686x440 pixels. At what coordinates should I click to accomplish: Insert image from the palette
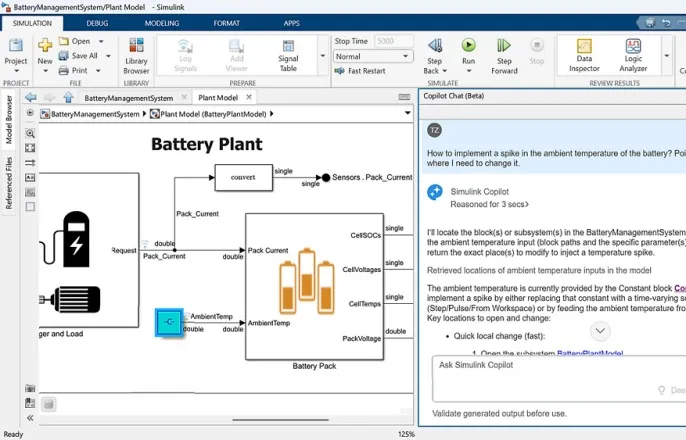click(30, 192)
